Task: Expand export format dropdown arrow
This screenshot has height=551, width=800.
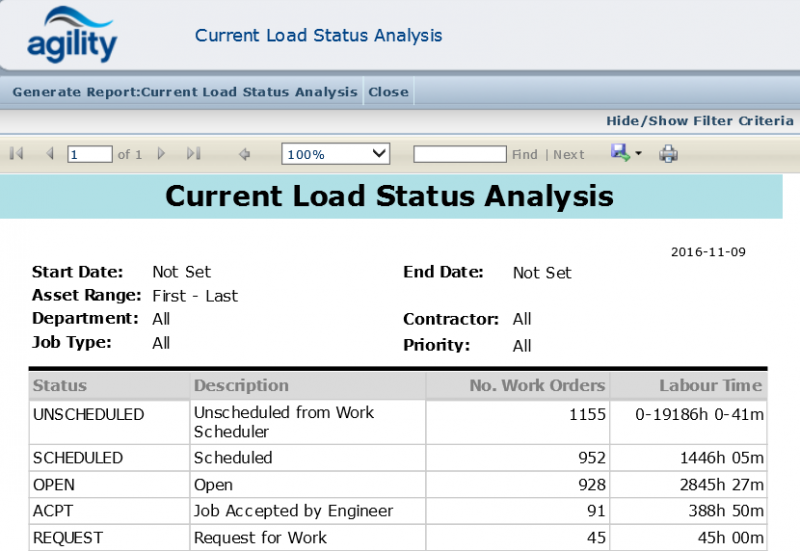Action: coord(638,154)
